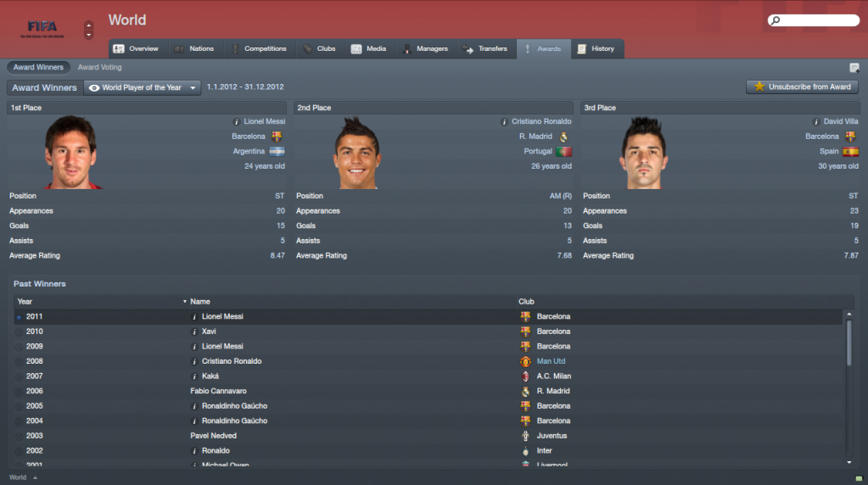Click the search magnifier icon

pos(776,20)
